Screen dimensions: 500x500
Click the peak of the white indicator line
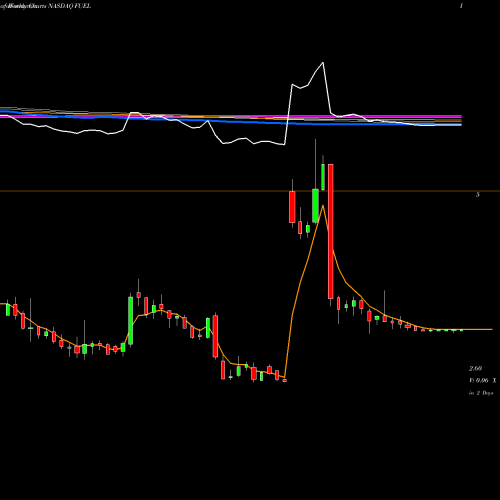click(x=323, y=62)
